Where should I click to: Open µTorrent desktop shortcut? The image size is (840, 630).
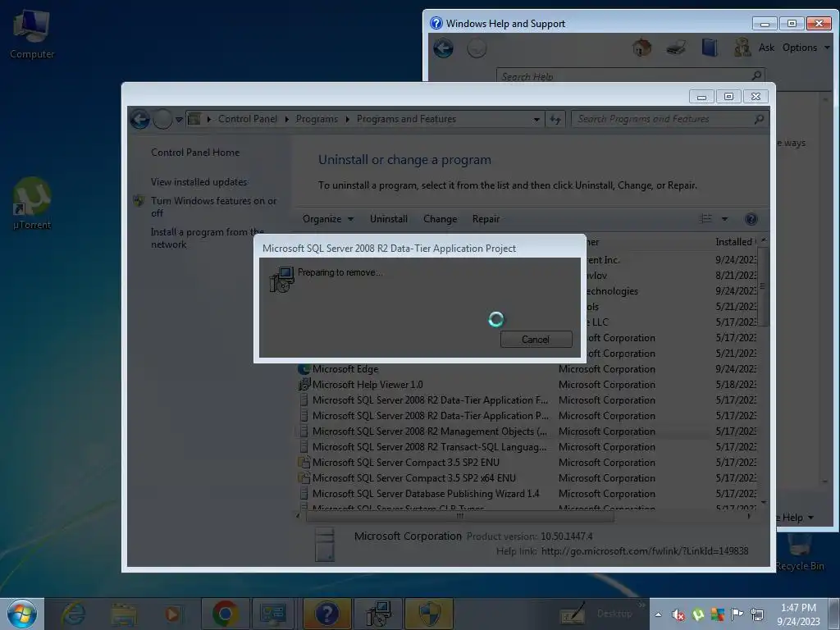pyautogui.click(x=32, y=204)
